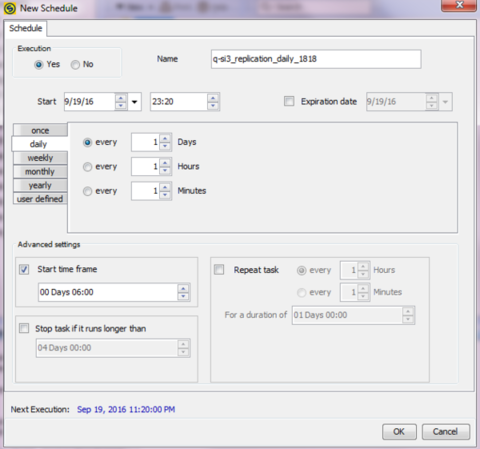480x449 pixels.
Task: Switch to the weekly schedule tab
Action: tap(40, 158)
